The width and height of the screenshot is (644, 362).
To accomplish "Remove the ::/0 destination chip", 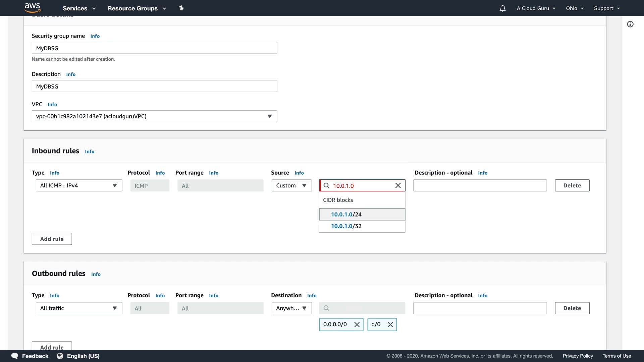I will point(390,324).
